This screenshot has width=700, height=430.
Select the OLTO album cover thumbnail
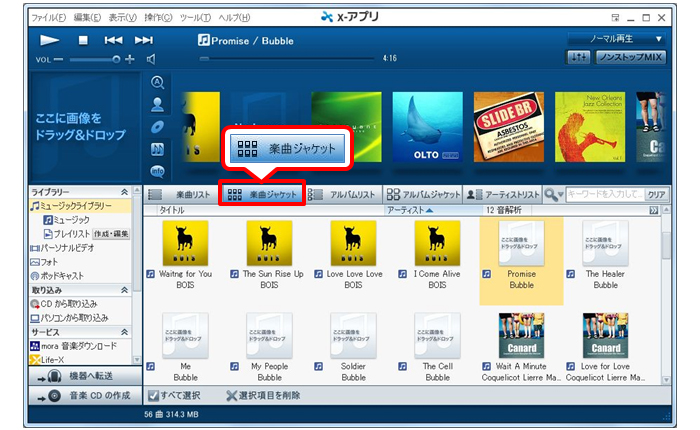coord(426,127)
